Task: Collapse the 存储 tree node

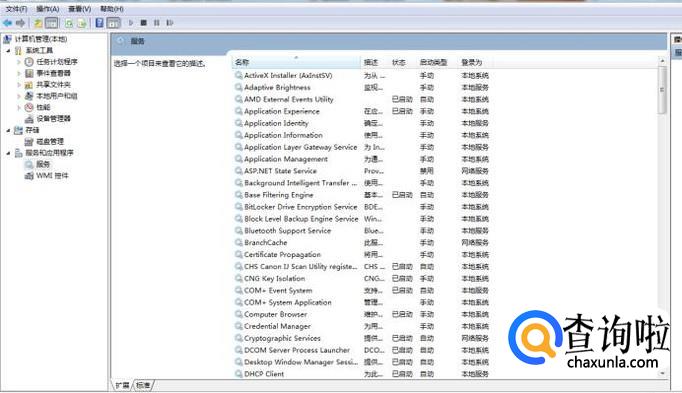Action: click(x=8, y=130)
